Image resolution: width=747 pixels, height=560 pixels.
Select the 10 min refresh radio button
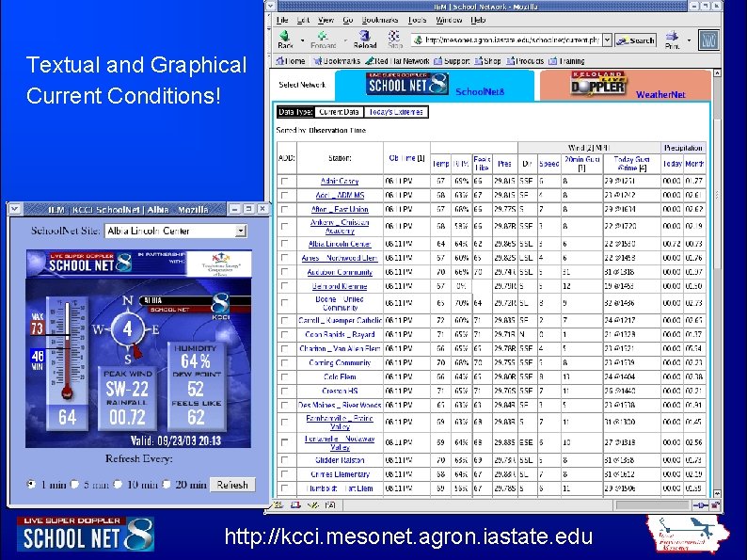click(118, 484)
